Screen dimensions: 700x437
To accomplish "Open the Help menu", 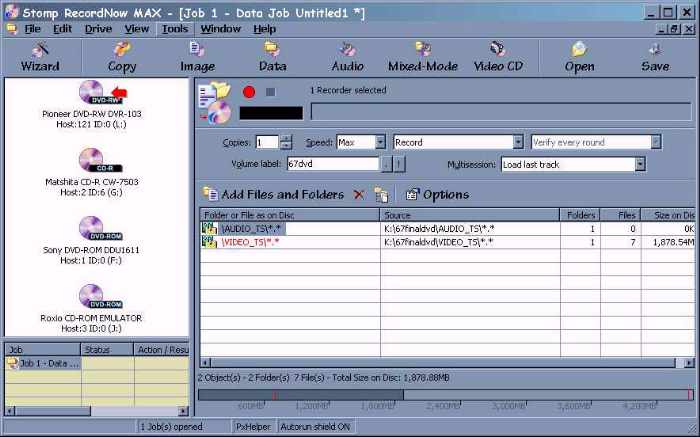I will (264, 29).
